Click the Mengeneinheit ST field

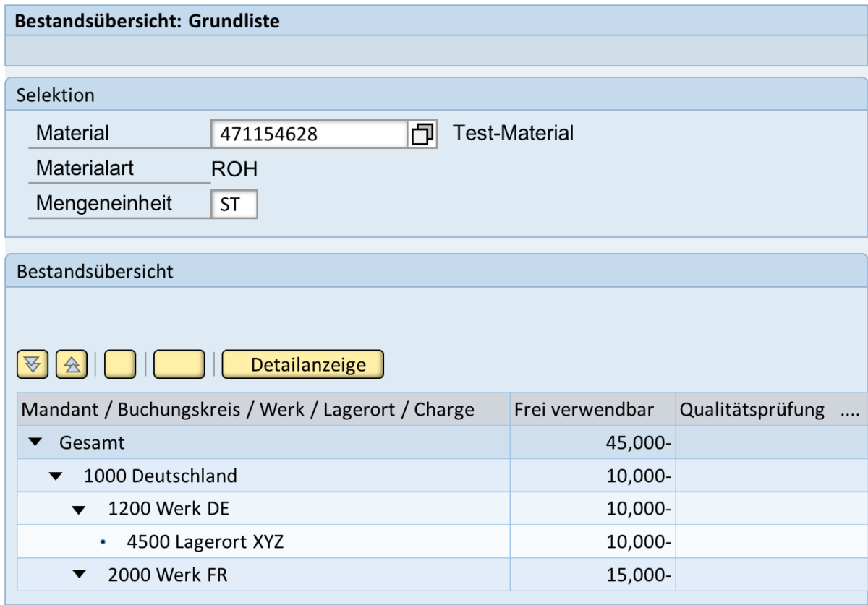tap(234, 205)
